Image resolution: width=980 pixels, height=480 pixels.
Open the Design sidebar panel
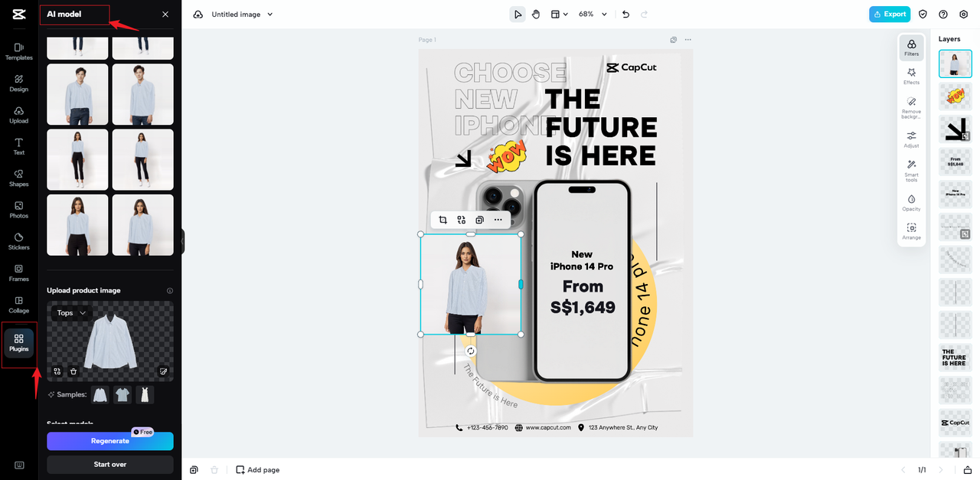[x=18, y=83]
